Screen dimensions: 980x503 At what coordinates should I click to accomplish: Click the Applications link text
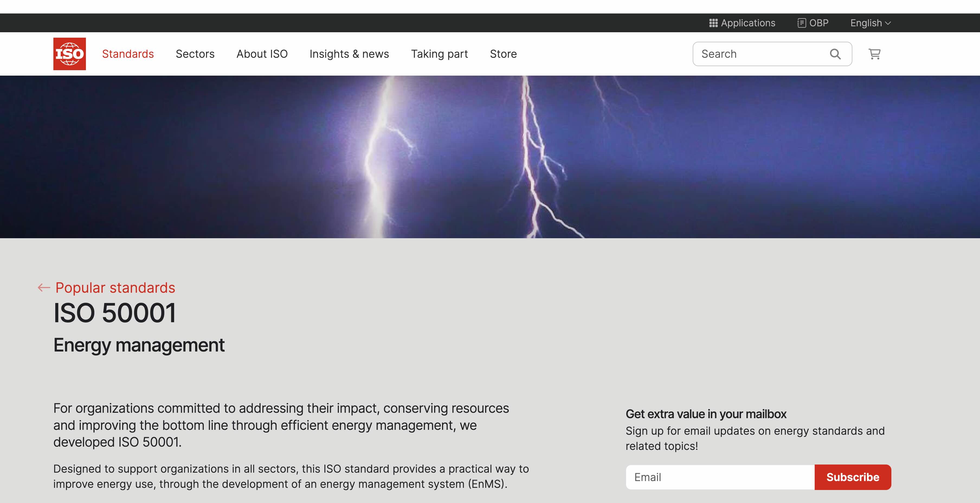(748, 23)
